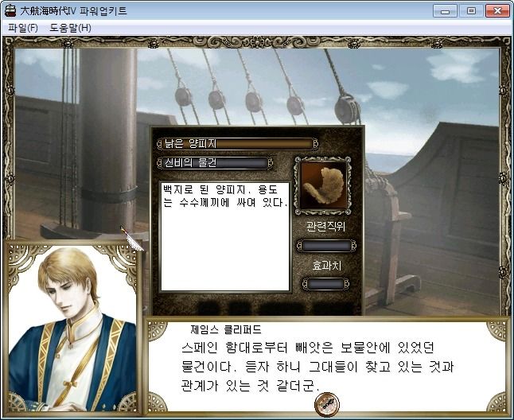Click the dialogue text about the Spanish fleet
The height and width of the screenshot is (420, 514).
pos(317,367)
